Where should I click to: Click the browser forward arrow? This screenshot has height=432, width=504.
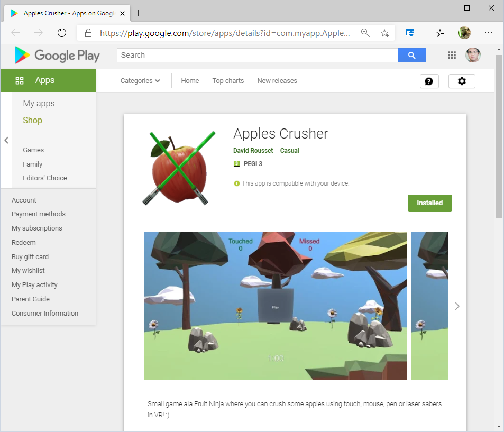tap(38, 32)
